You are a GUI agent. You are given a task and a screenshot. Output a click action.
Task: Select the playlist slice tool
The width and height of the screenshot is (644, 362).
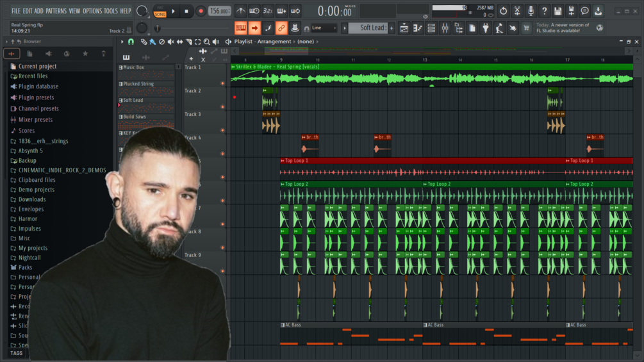point(189,42)
